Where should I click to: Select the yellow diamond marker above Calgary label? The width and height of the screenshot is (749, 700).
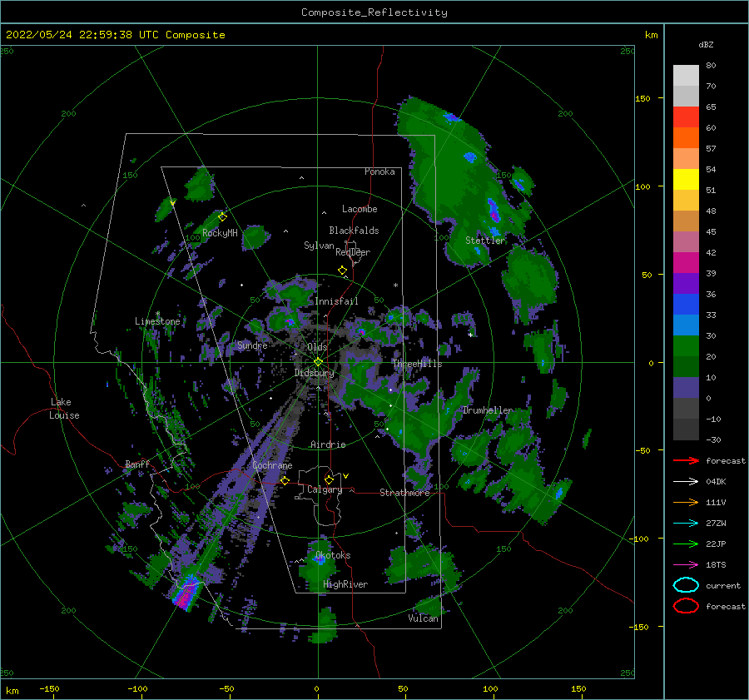click(x=329, y=479)
